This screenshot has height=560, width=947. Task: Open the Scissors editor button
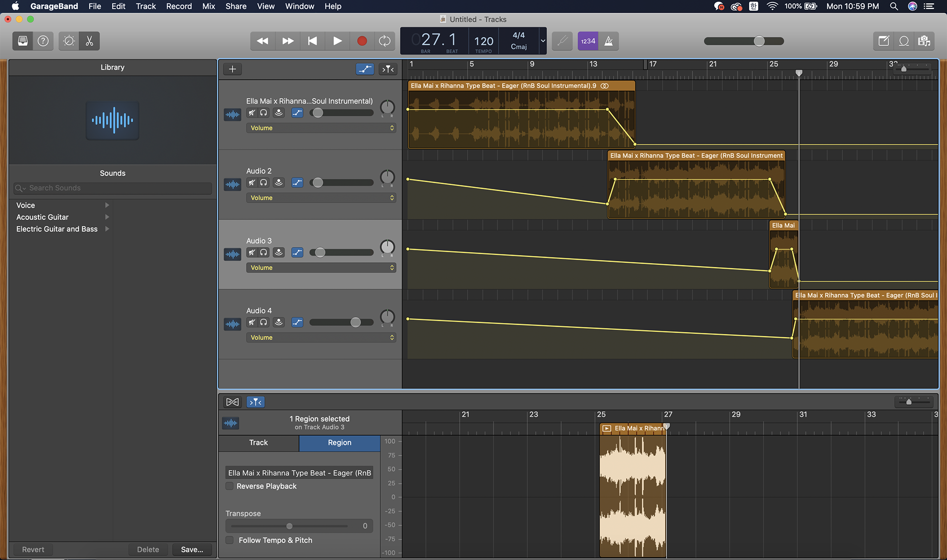click(x=89, y=41)
